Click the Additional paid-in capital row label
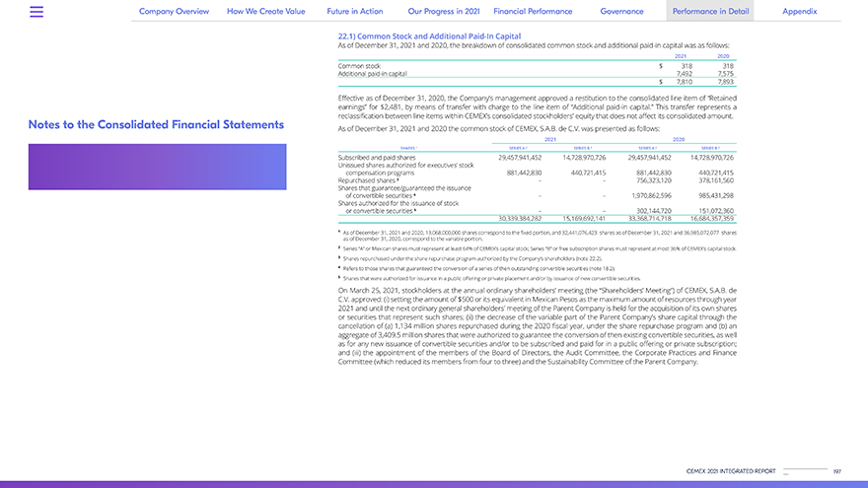This screenshot has height=488, width=868. pyautogui.click(x=372, y=73)
